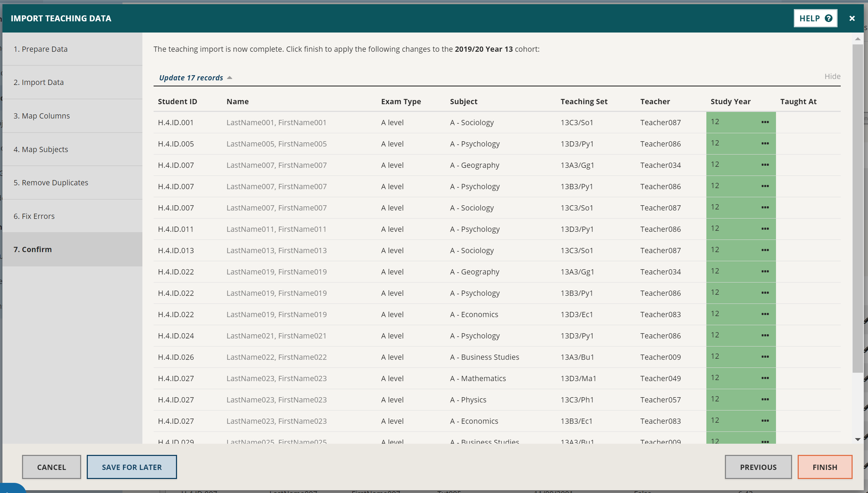Open ellipsis menu for H.4.ID.027 Physics row
The height and width of the screenshot is (493, 868).
coord(765,399)
